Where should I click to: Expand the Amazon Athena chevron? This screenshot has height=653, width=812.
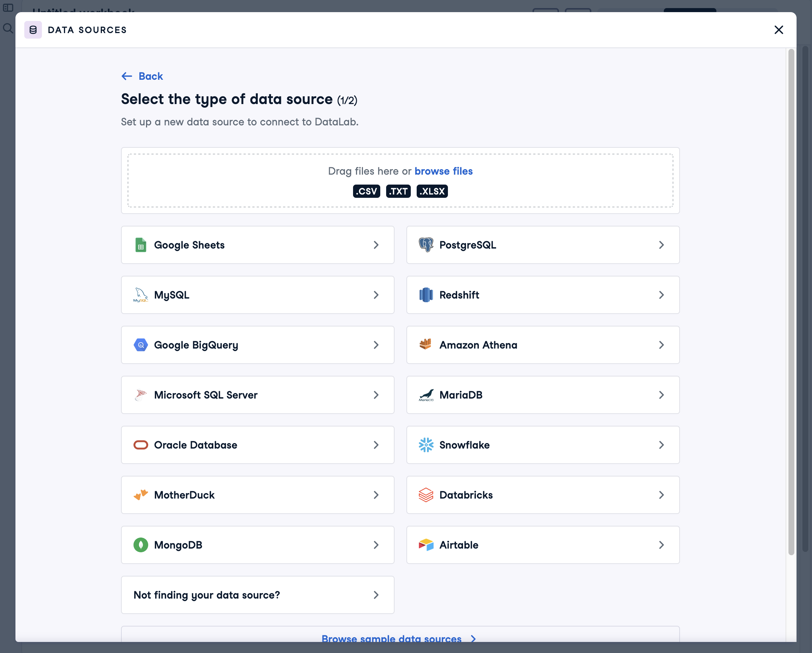(661, 345)
